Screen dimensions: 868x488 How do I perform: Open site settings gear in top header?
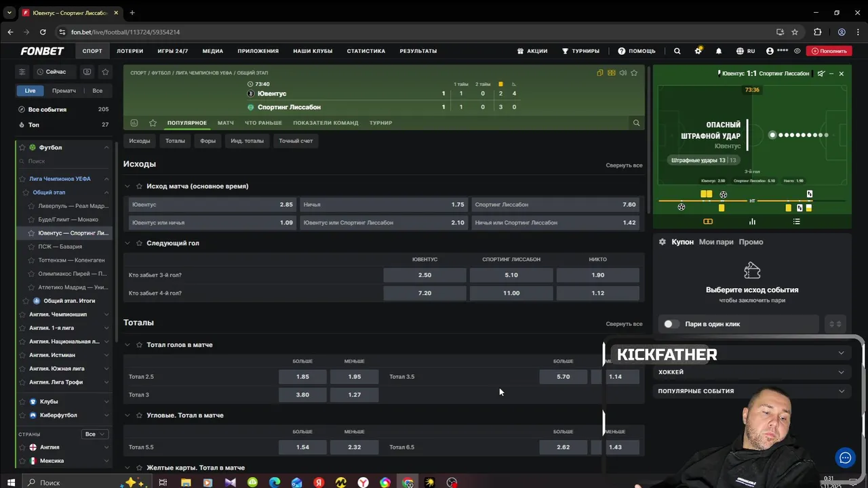[x=698, y=51]
